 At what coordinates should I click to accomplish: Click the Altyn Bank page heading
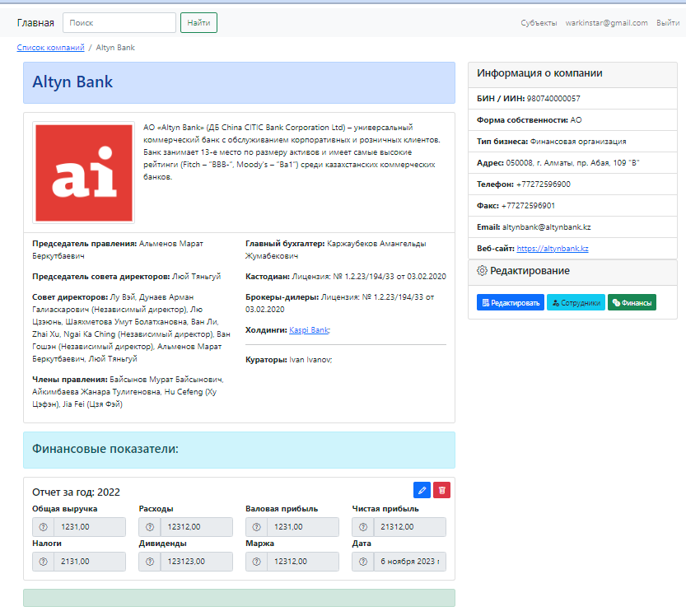point(72,82)
